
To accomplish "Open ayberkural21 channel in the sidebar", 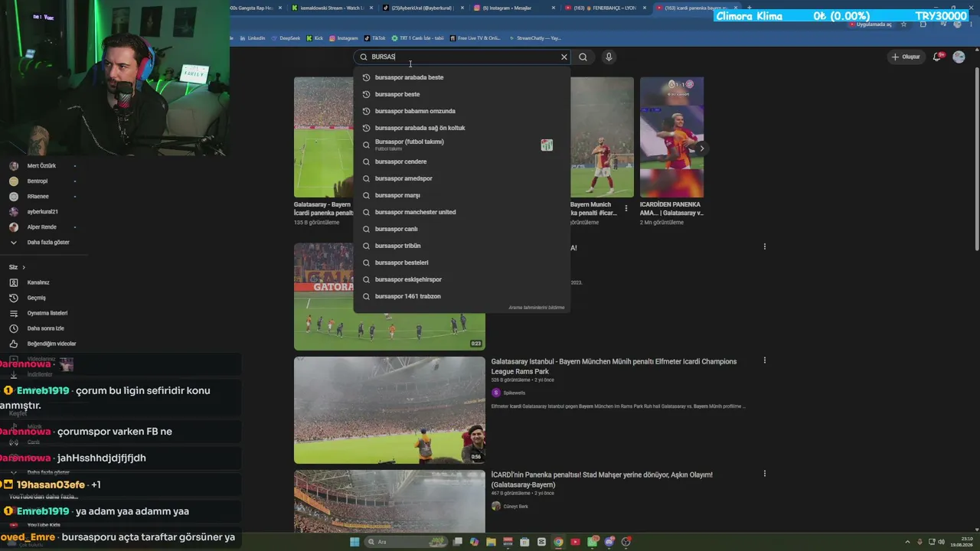I will [x=42, y=212].
